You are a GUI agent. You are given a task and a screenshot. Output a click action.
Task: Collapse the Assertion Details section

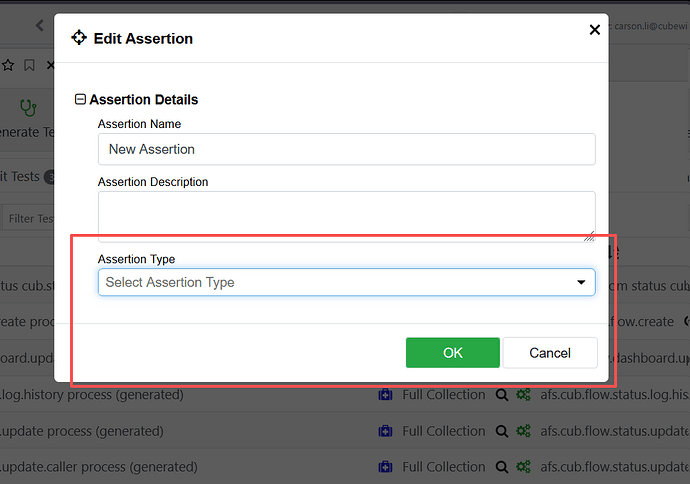pyautogui.click(x=80, y=99)
